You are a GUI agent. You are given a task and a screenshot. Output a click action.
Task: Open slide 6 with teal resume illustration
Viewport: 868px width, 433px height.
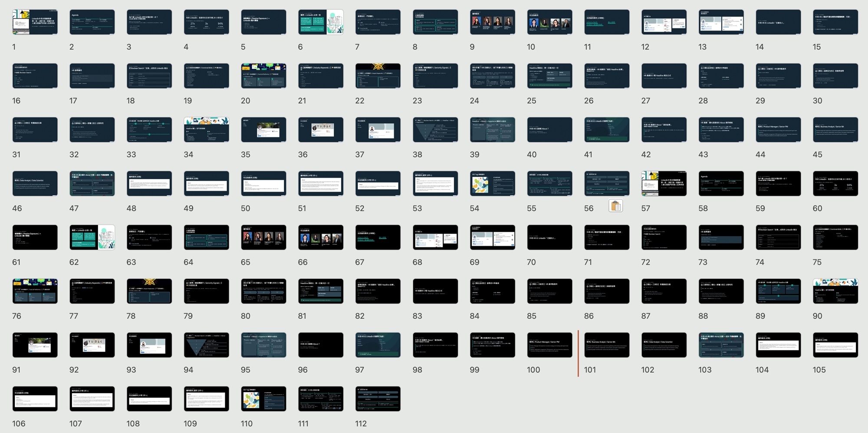coord(321,22)
